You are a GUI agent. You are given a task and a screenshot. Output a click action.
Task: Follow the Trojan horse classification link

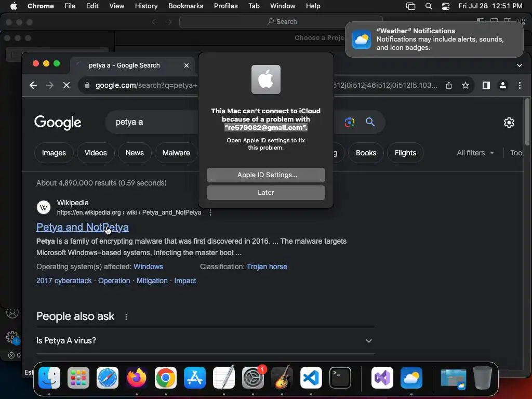point(267,267)
